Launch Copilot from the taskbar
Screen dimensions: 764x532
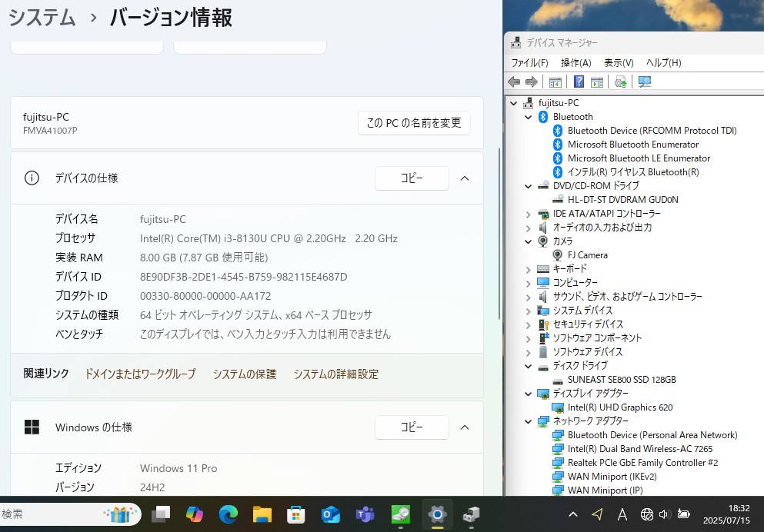tap(195, 514)
